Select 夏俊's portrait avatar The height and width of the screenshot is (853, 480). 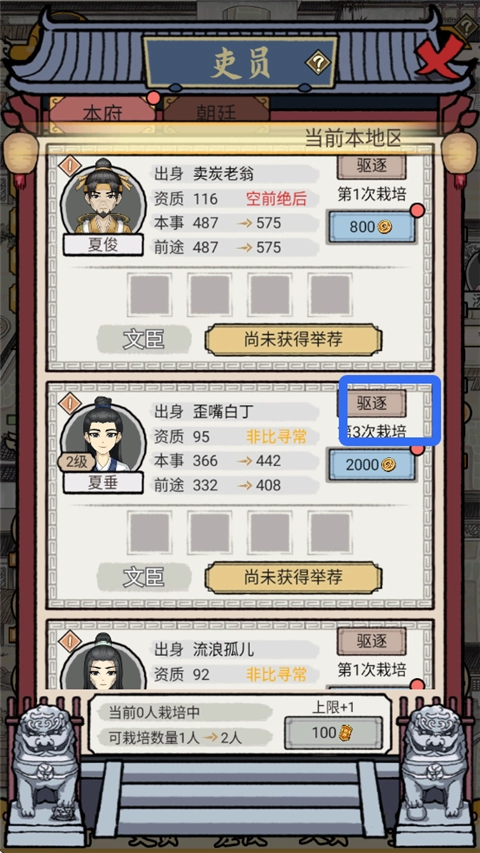tap(103, 198)
